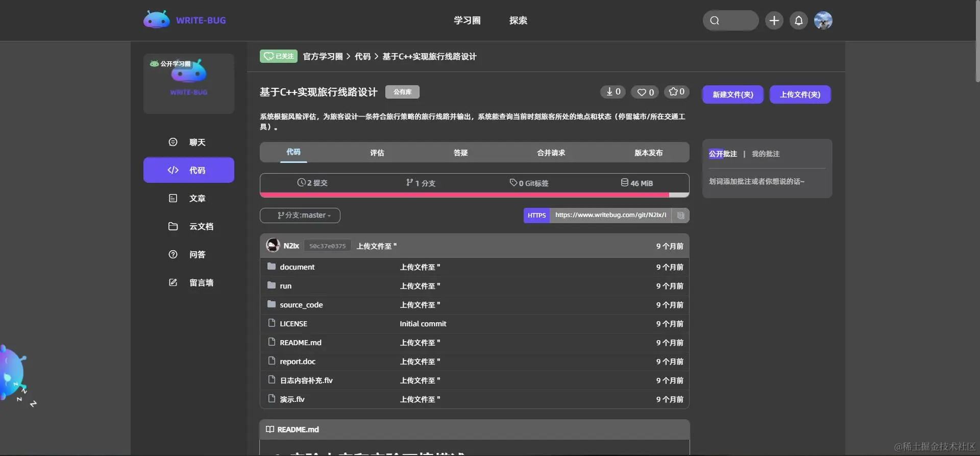Viewport: 980px width, 456px height.
Task: Click the Initial commit message
Action: pos(423,324)
